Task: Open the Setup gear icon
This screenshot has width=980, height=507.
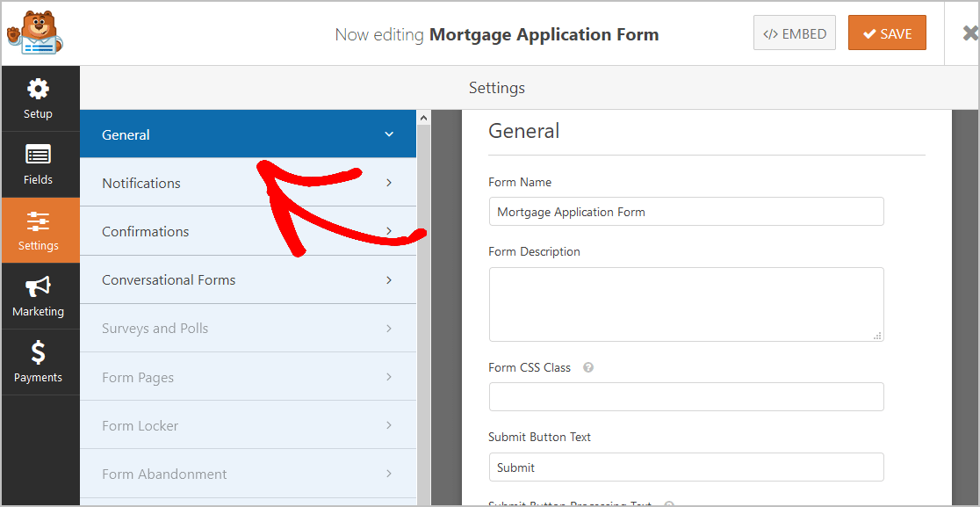Action: [38, 89]
